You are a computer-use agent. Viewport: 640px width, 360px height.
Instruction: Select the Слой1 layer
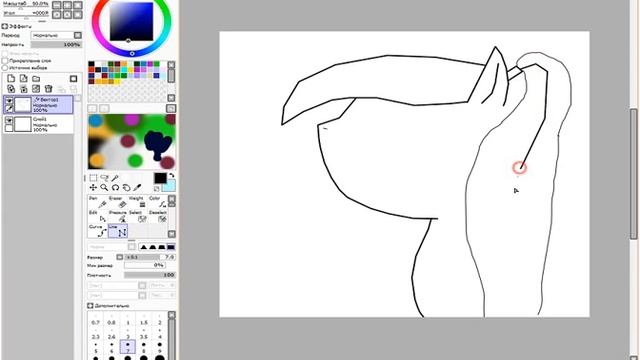tap(38, 124)
